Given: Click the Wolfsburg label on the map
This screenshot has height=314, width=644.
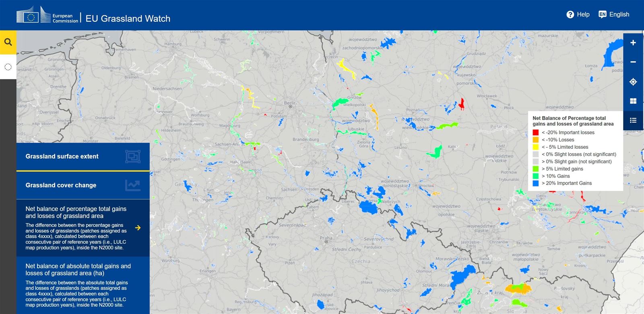Looking at the screenshot, I should (200, 115).
